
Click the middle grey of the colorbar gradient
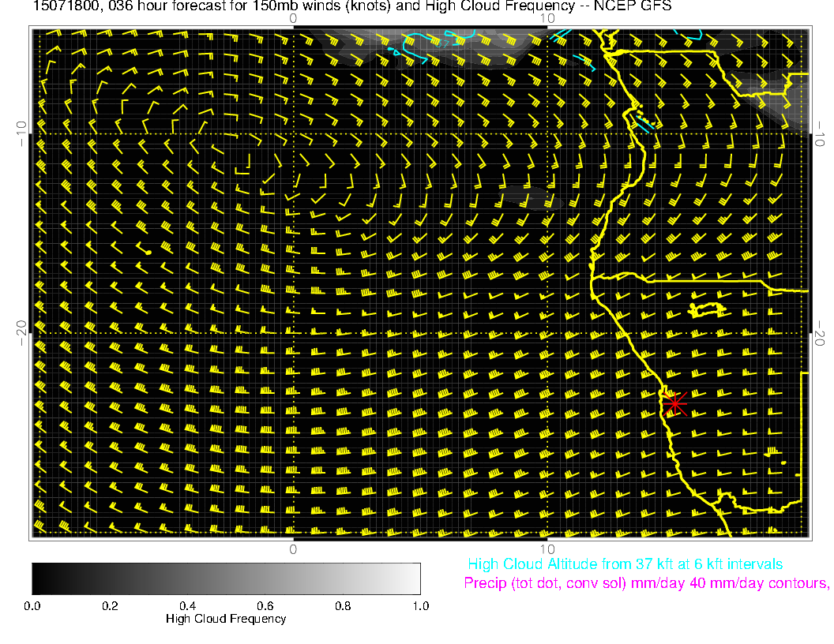(226, 578)
